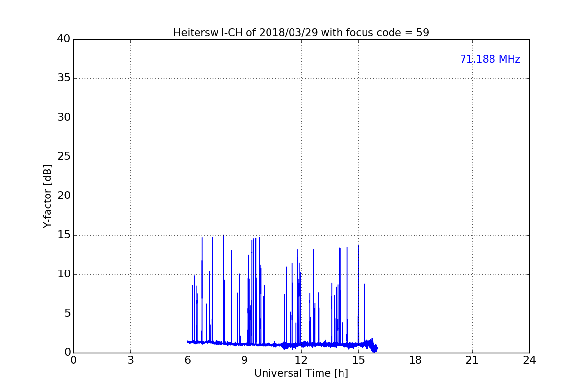Click x-axis tick label 18
Screen dimensions: 588x392
416,360
